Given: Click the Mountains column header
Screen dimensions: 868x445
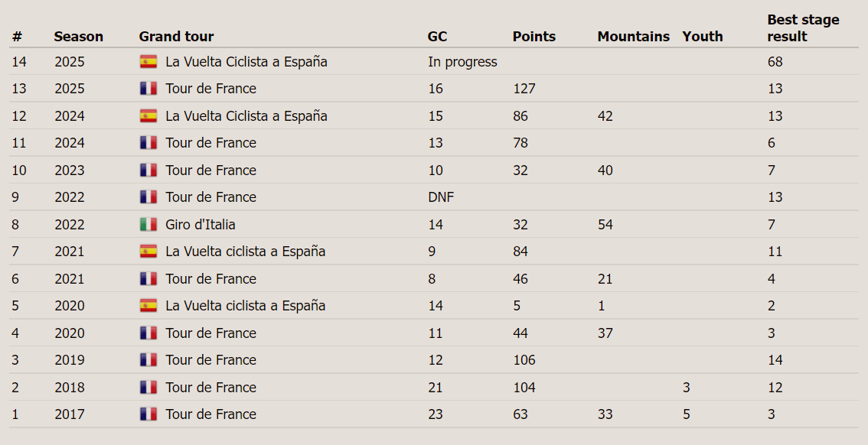Looking at the screenshot, I should (x=633, y=37).
